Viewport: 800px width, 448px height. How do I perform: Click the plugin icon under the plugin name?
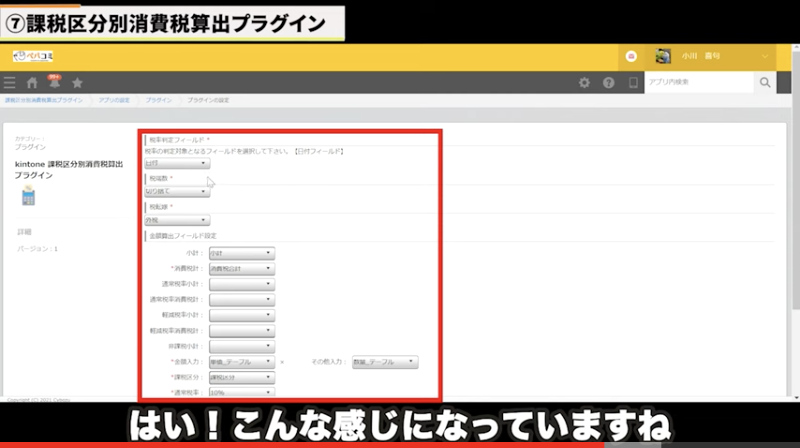click(x=28, y=196)
